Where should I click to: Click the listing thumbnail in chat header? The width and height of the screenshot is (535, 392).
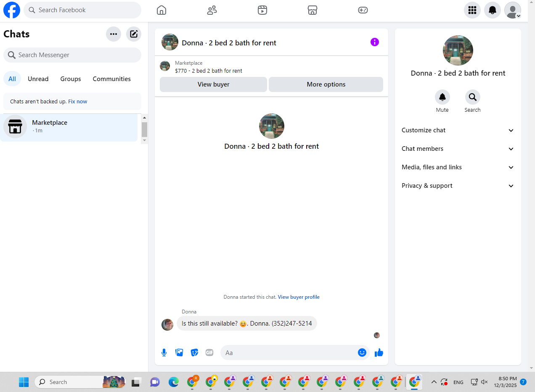[170, 42]
